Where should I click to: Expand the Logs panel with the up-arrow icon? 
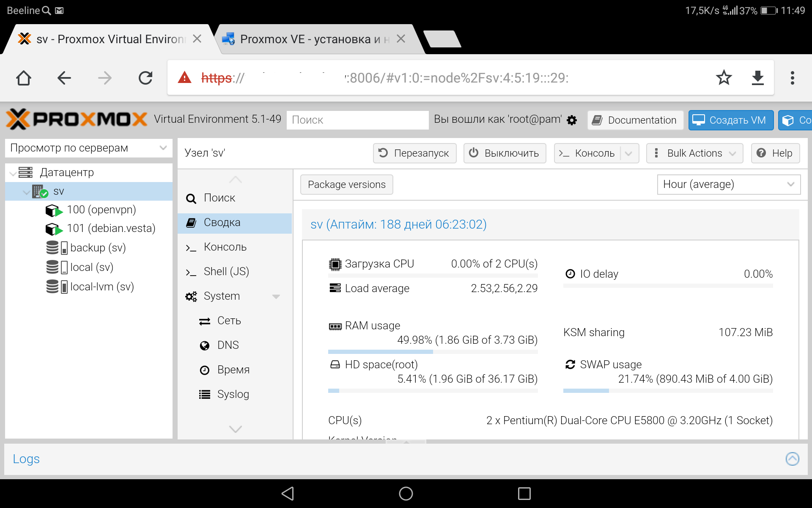click(792, 459)
